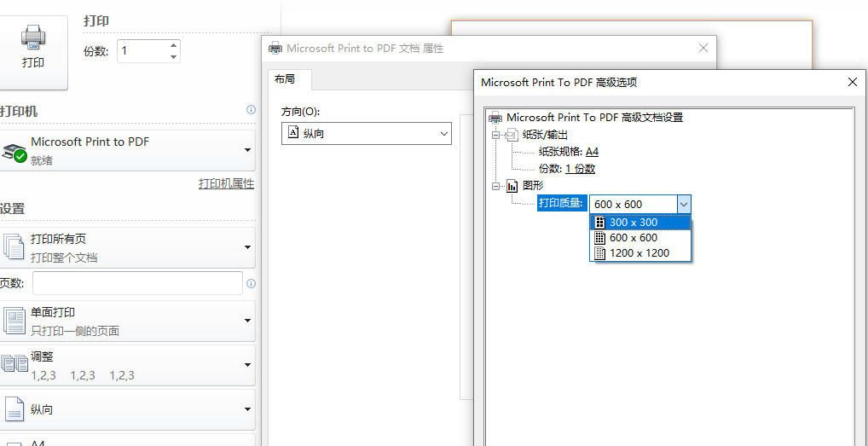Click the printer icon in 属性 dialog title

(x=275, y=49)
